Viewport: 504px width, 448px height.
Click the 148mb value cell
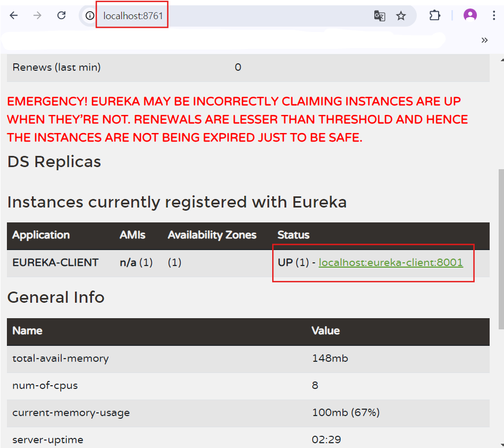coord(330,358)
